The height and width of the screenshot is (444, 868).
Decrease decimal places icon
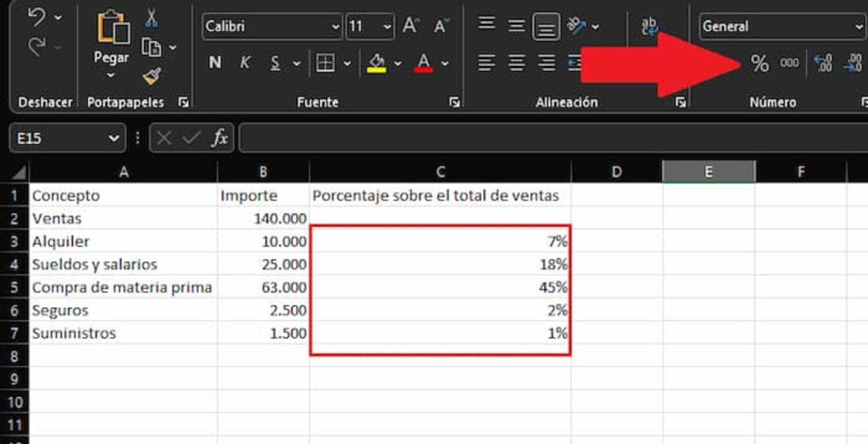(853, 63)
